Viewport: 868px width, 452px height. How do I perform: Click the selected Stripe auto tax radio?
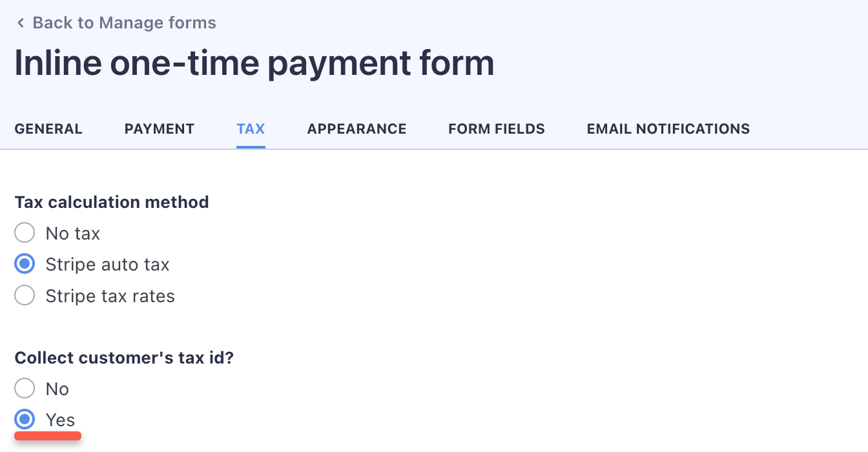coord(24,263)
